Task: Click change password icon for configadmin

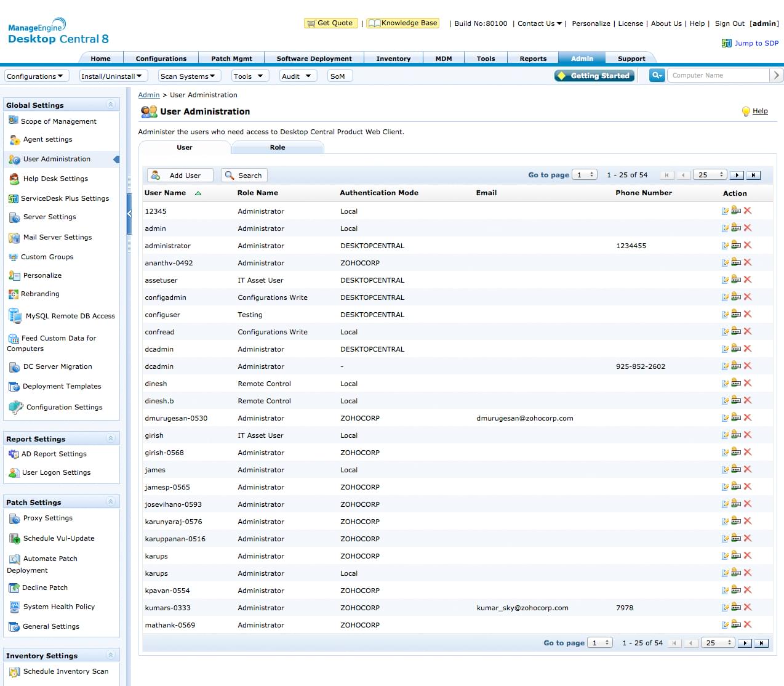Action: (736, 297)
